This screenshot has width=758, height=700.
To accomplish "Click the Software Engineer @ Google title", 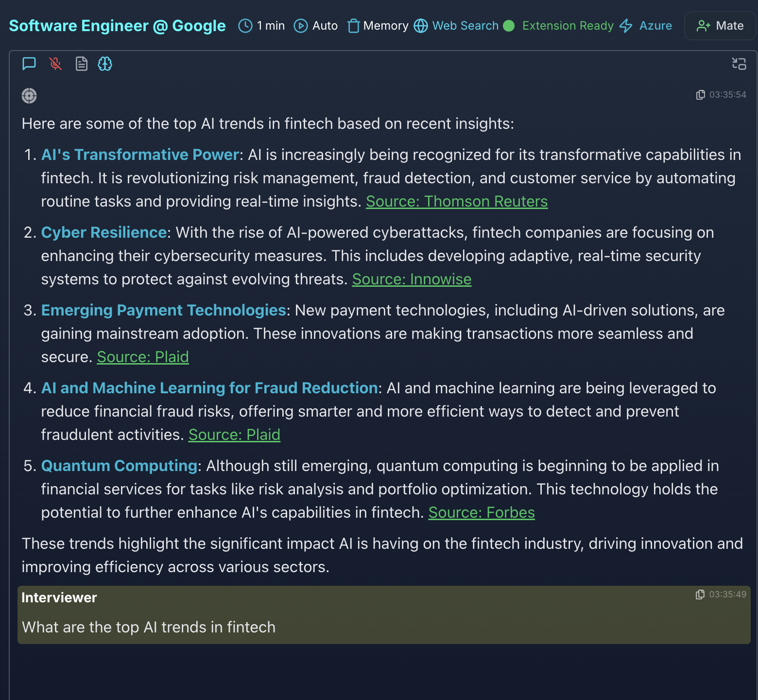I will [117, 26].
